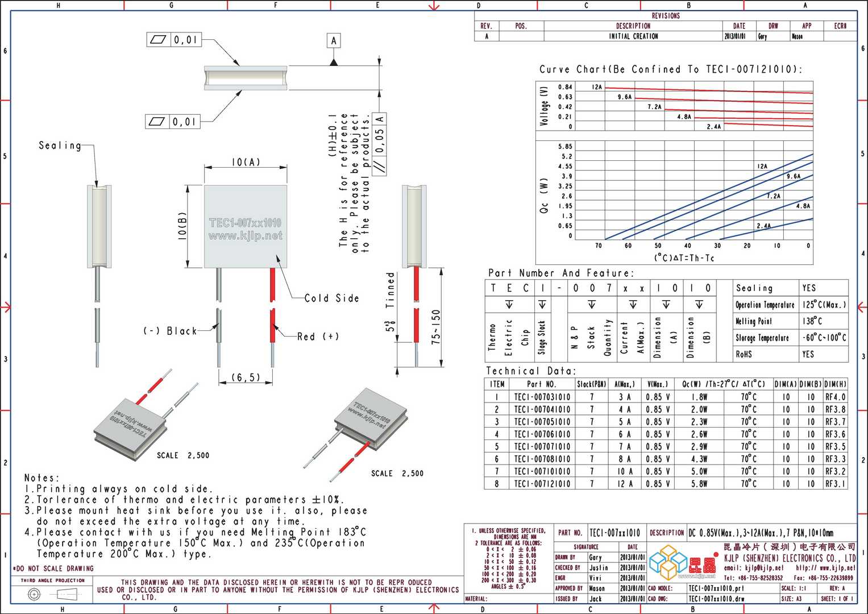Image resolution: width=868 pixels, height=614 pixels.
Task: Click note 2 about thermo and electric tolerance
Action: (x=184, y=500)
